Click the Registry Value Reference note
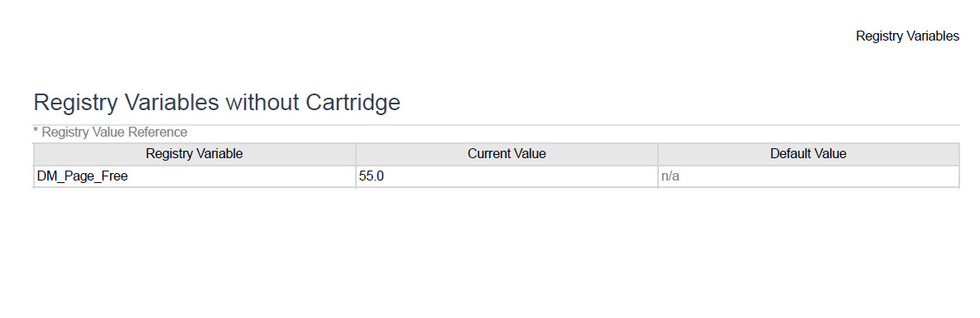980x318 pixels. pos(110,132)
